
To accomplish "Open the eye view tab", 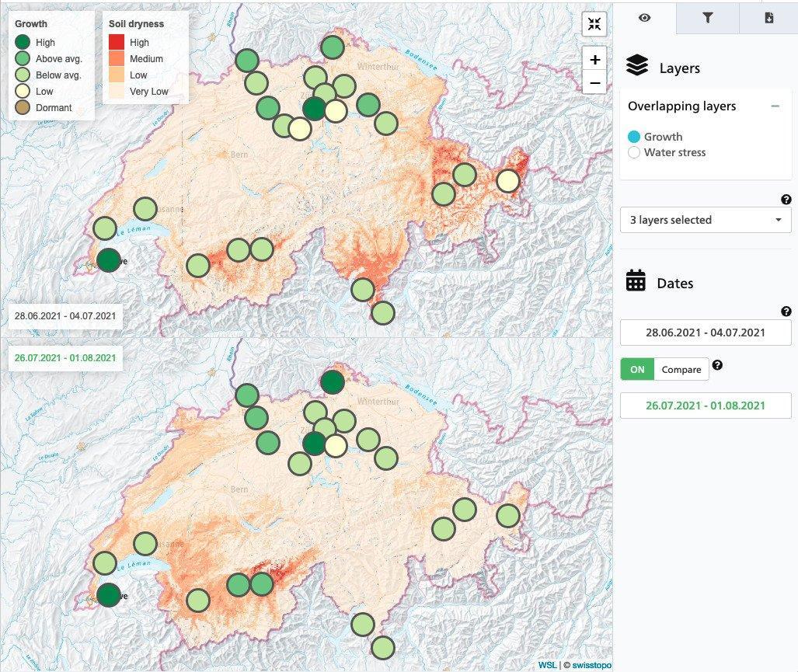I will [644, 18].
